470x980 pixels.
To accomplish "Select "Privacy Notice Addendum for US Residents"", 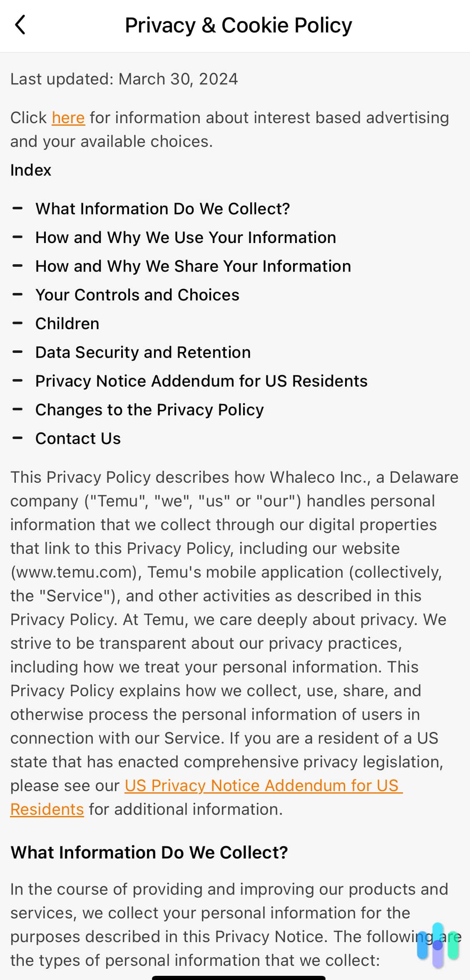I will pos(201,381).
